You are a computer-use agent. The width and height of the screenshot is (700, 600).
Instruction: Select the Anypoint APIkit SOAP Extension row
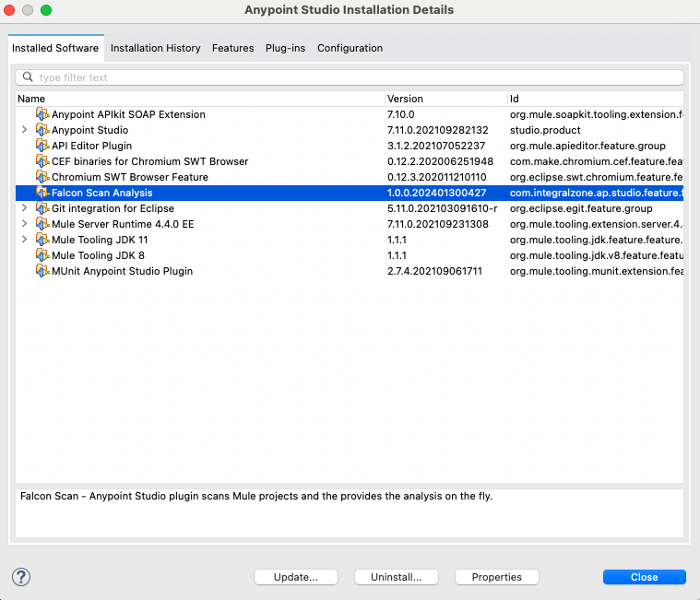pyautogui.click(x=350, y=114)
